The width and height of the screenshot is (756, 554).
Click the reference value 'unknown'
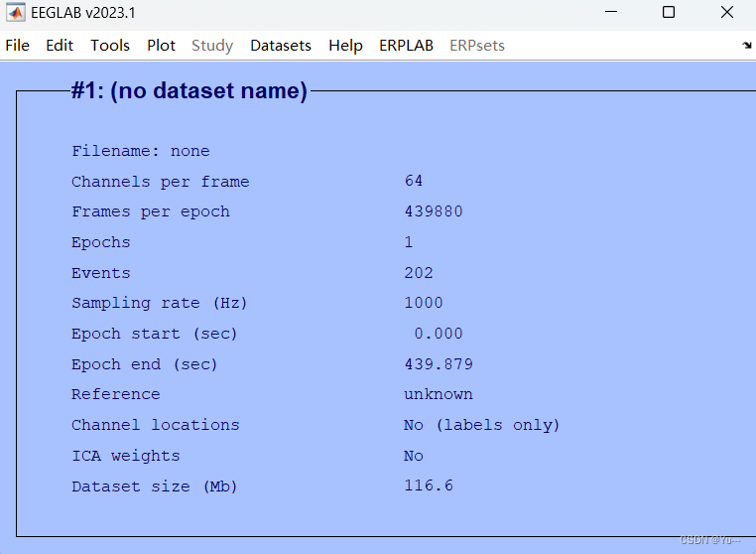(x=439, y=394)
